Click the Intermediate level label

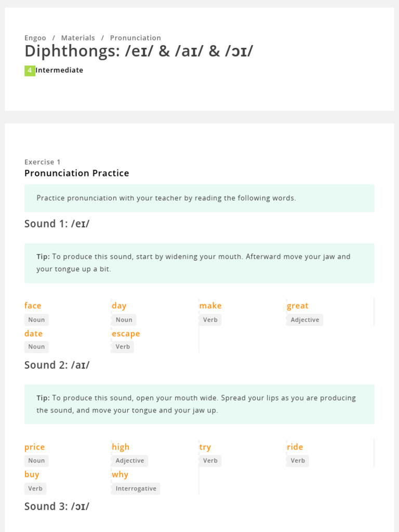(59, 70)
